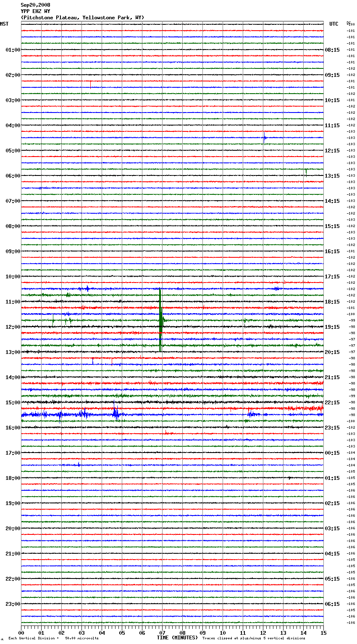Click the 09:15 UTC time label

click(332, 75)
